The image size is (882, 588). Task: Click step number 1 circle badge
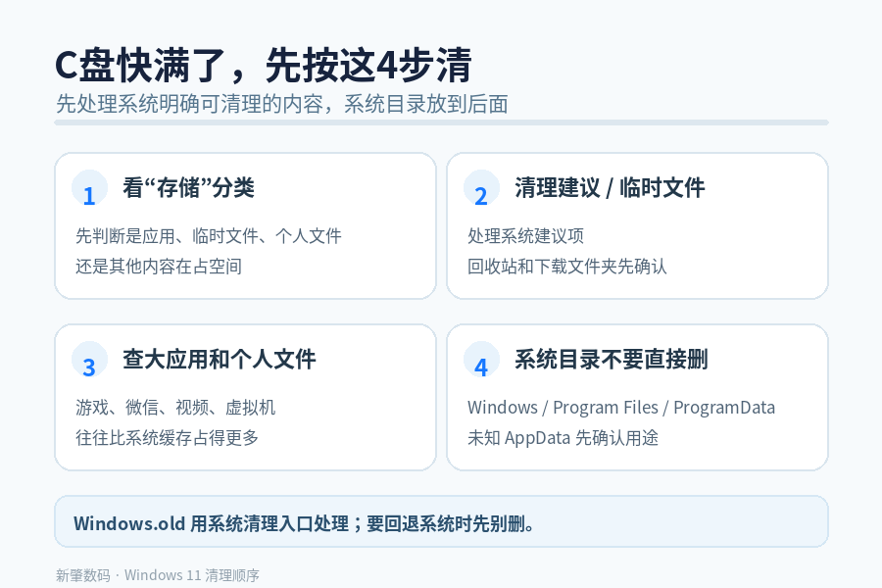[89, 188]
